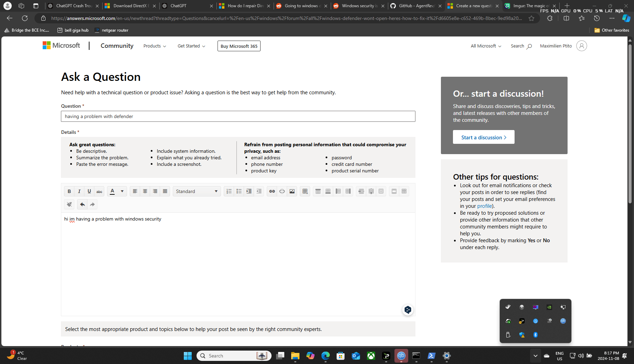Expand the All Microsoft menu

tap(486, 46)
